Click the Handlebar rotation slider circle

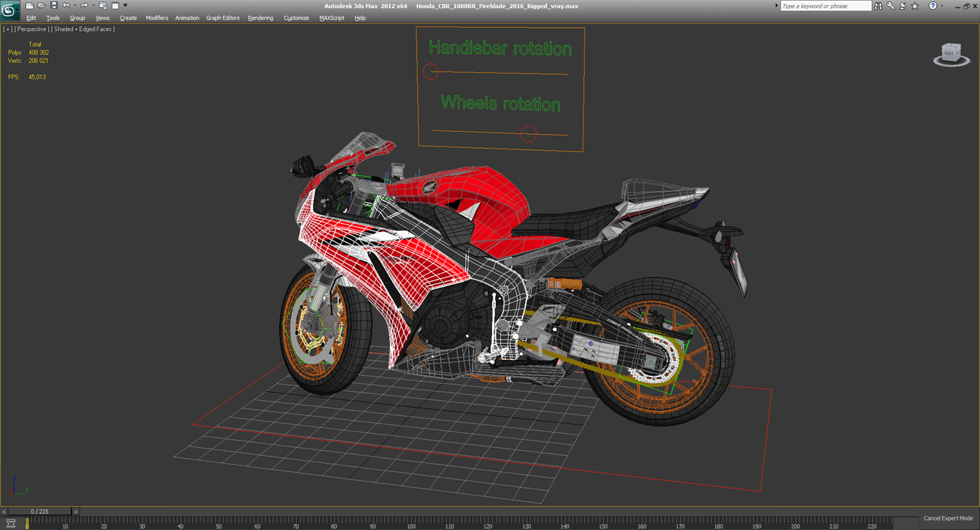431,71
